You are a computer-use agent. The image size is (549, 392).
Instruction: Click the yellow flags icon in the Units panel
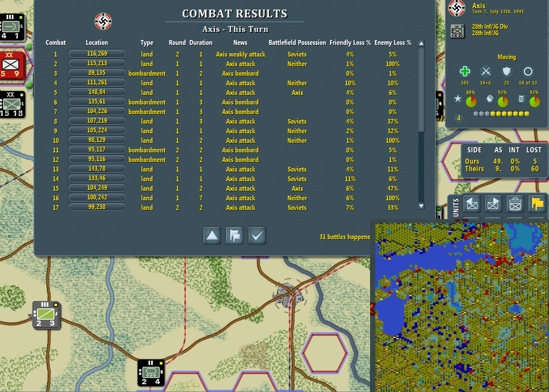tap(537, 203)
